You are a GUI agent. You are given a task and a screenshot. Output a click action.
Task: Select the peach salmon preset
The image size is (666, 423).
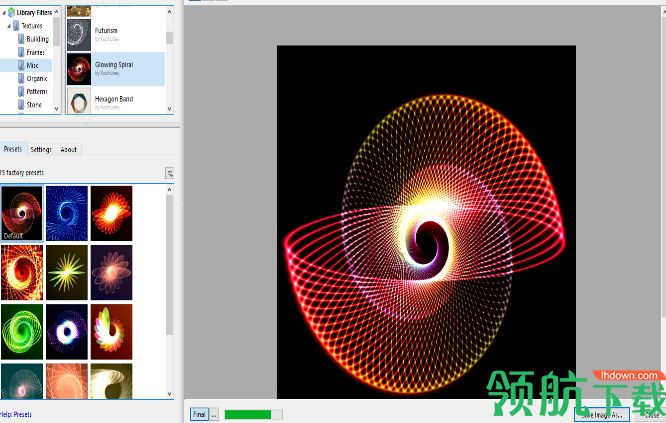(67, 381)
